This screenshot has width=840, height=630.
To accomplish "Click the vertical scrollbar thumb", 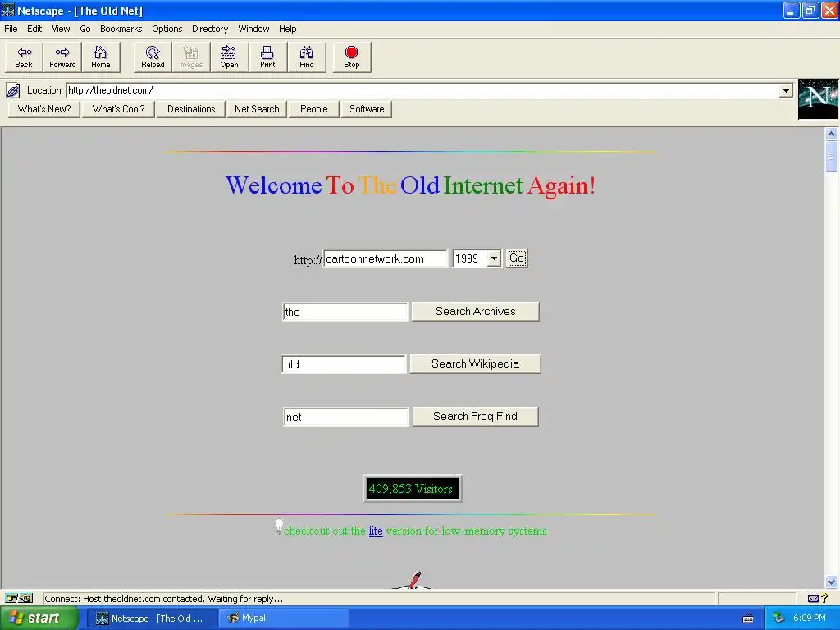I will [x=832, y=157].
